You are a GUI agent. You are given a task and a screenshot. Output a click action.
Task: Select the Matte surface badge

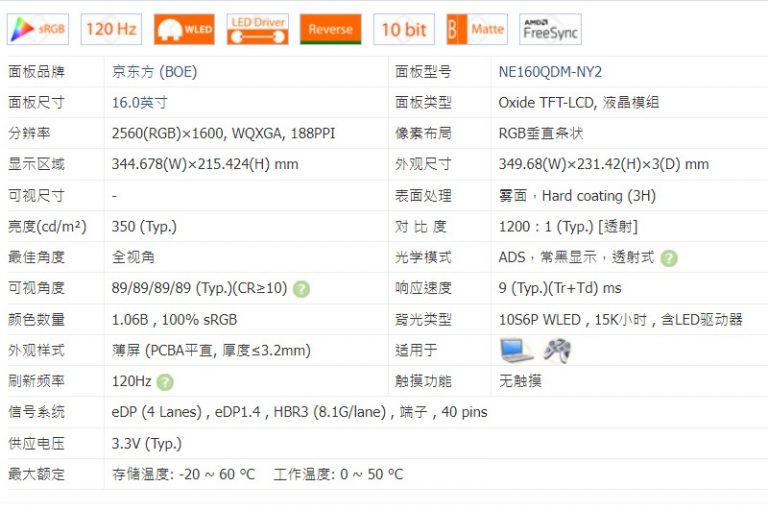tap(477, 29)
